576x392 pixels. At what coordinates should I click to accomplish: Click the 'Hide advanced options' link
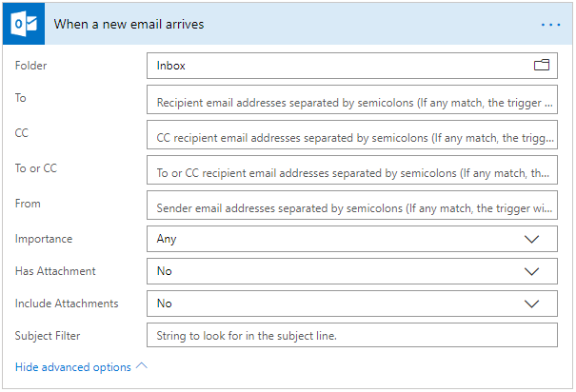click(x=73, y=367)
